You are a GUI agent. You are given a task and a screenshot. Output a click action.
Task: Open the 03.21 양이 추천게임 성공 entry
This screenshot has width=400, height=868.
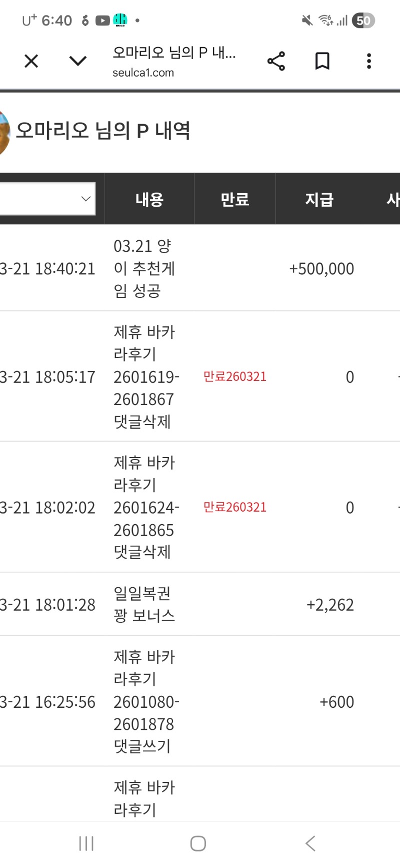(143, 268)
